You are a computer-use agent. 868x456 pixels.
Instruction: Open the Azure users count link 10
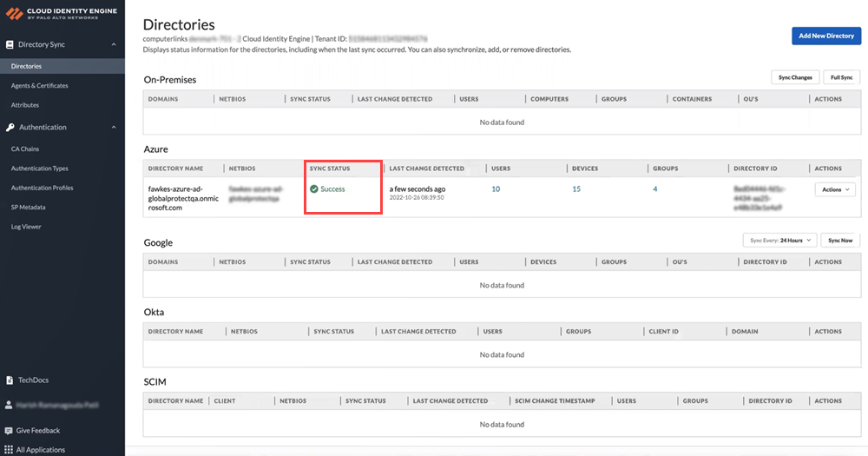pyautogui.click(x=496, y=188)
